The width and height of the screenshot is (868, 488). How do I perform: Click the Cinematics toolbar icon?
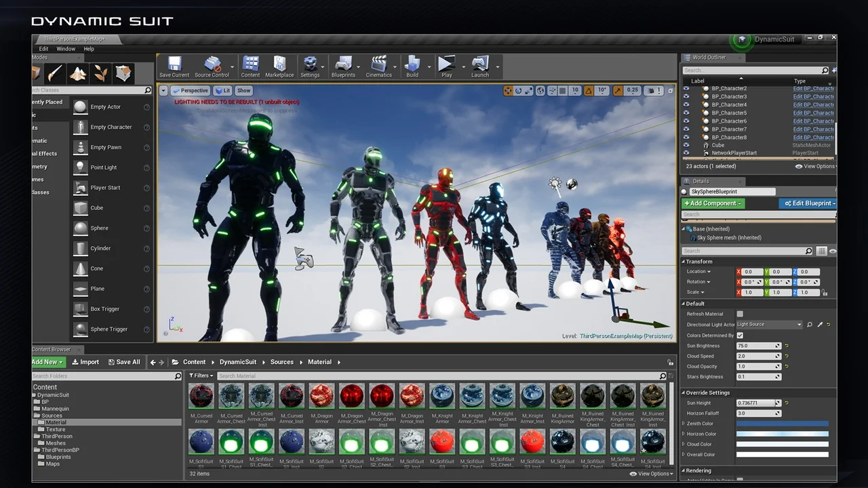click(x=378, y=64)
